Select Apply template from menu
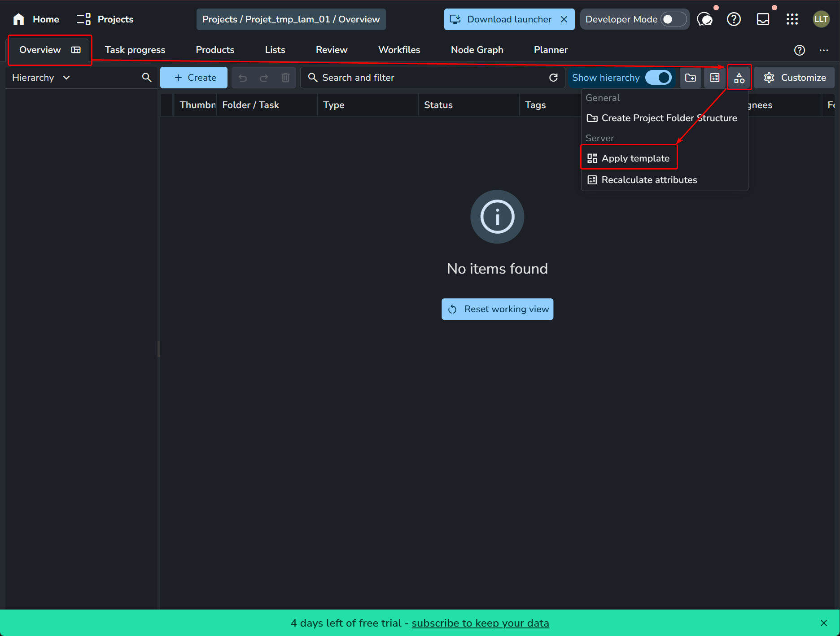 (635, 158)
